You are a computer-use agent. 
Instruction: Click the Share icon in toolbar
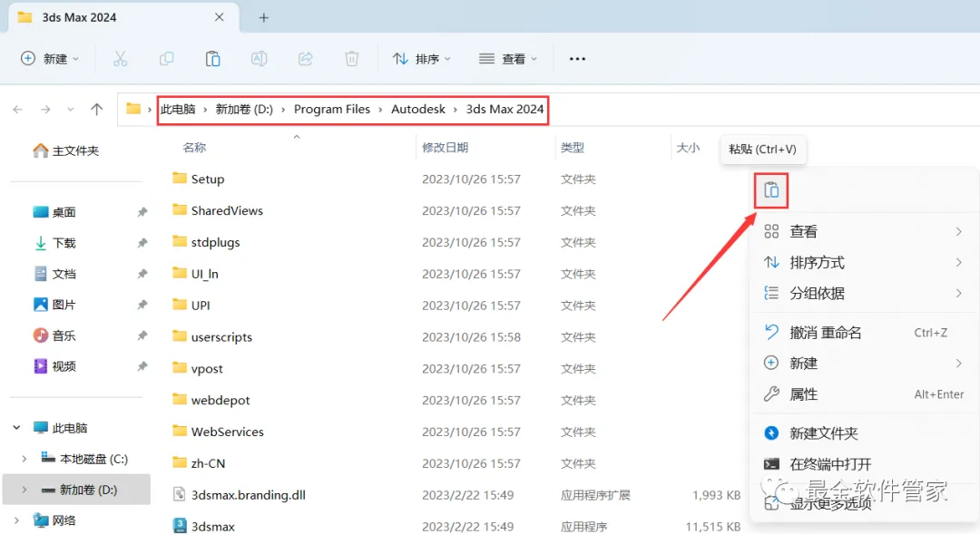click(305, 59)
